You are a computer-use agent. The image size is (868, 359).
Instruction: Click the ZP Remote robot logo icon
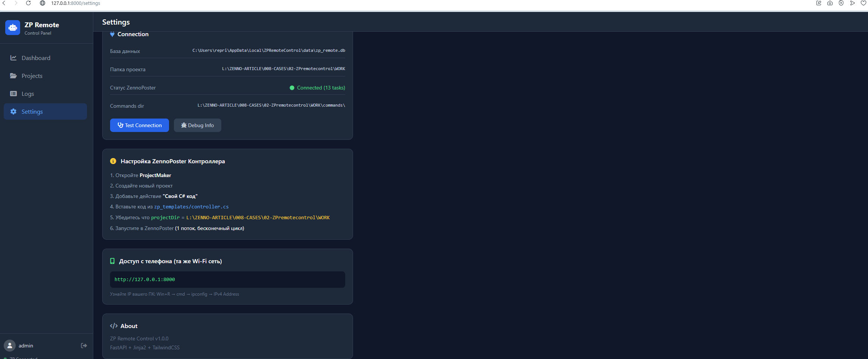tap(13, 28)
